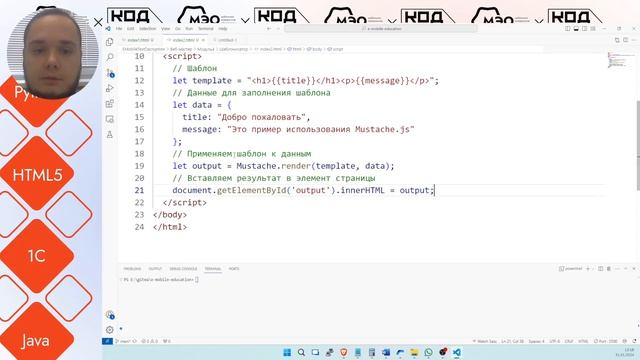Screen dimensions: 640x360
Task: Open the Terminal menu
Action: pos(206,29)
